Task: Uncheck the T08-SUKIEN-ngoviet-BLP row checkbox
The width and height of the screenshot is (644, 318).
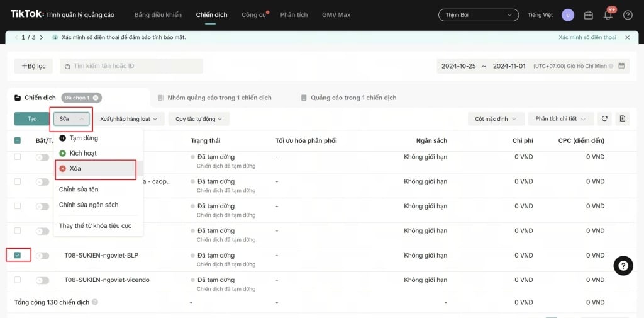Action: tap(18, 255)
